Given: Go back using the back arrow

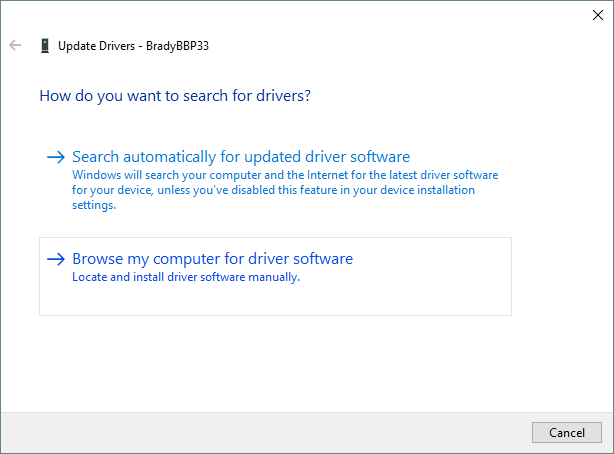Looking at the screenshot, I should [x=15, y=45].
